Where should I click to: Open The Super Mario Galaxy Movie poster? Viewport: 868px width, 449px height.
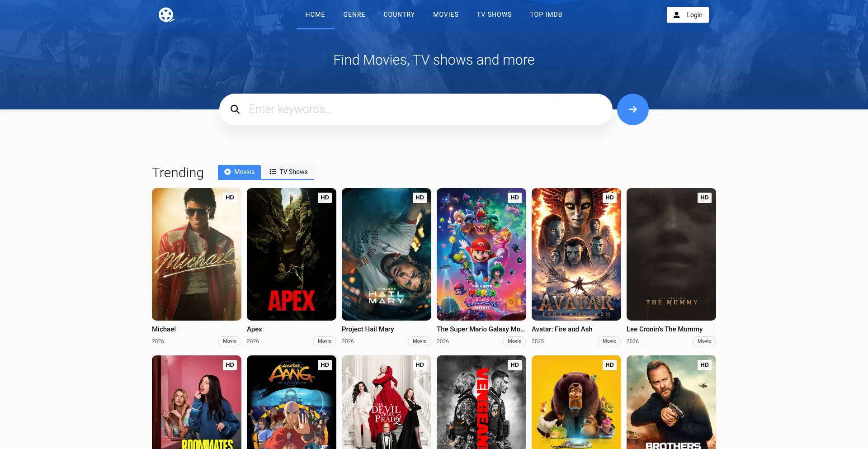point(481,254)
